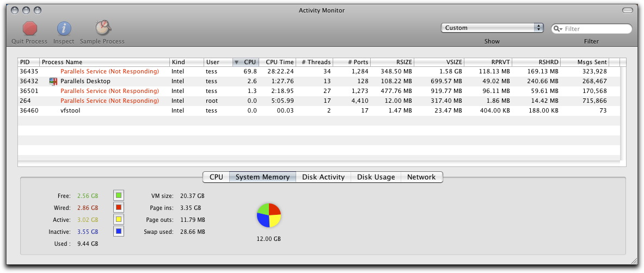Image resolution: width=644 pixels, height=273 pixels.
Task: Click the VM size 20.37 GB value
Action: click(192, 196)
